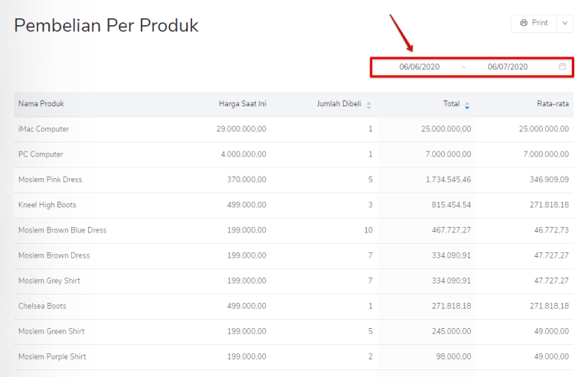
Task: Click Kneel High Boots product name
Action: tap(47, 205)
